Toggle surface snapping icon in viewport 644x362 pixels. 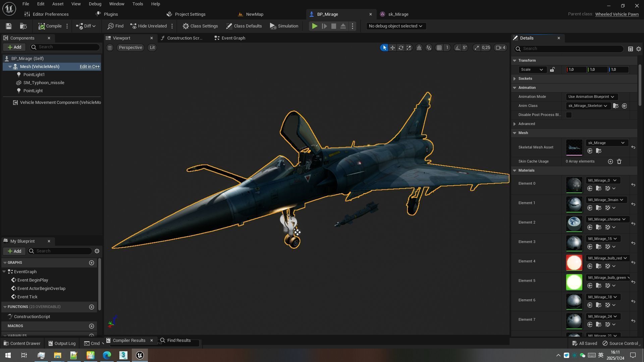click(x=429, y=48)
